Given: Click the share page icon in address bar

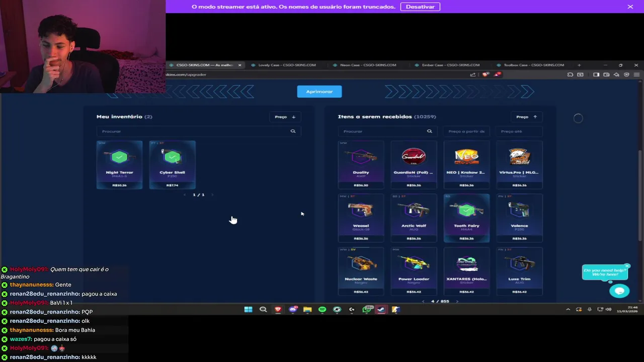Looking at the screenshot, I should tap(472, 74).
